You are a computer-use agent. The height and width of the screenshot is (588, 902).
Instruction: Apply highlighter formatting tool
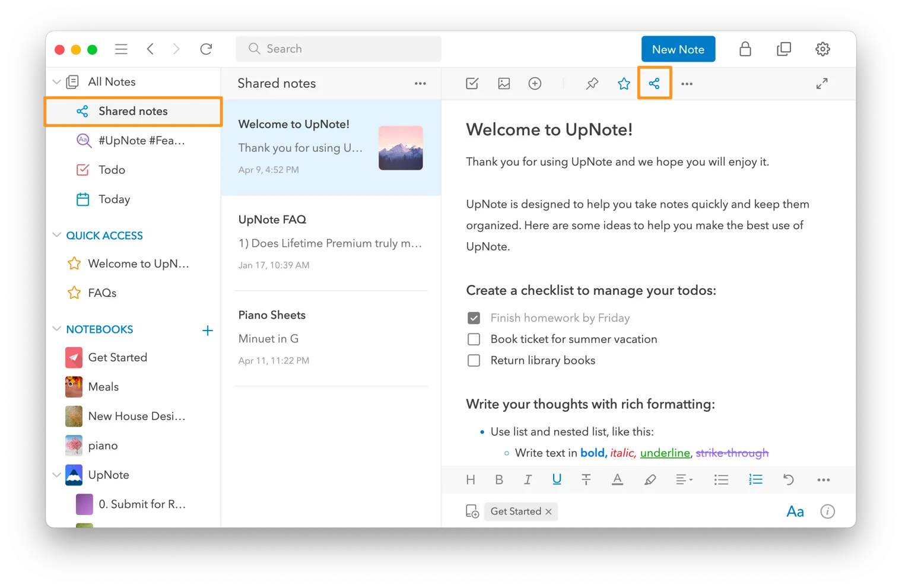pyautogui.click(x=650, y=479)
